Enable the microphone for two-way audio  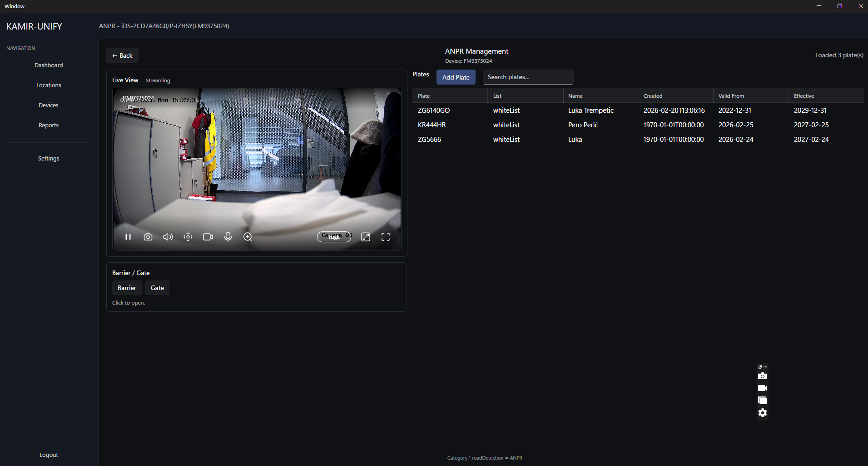pyautogui.click(x=228, y=236)
